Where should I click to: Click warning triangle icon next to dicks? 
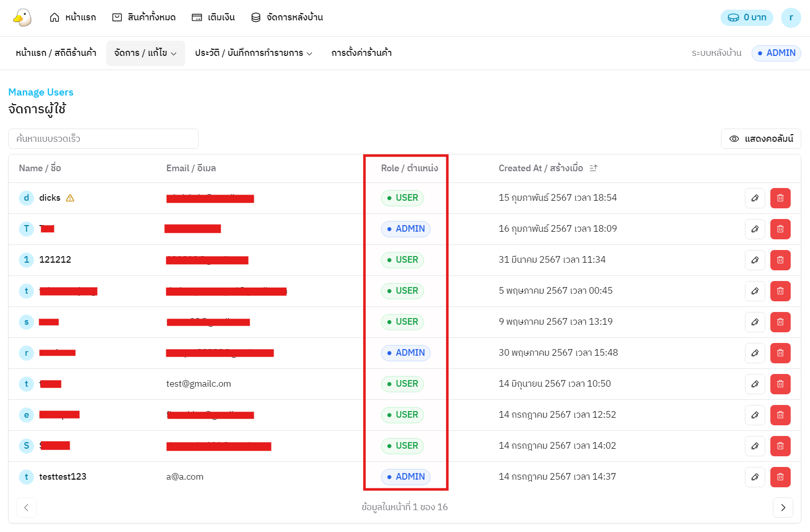70,198
